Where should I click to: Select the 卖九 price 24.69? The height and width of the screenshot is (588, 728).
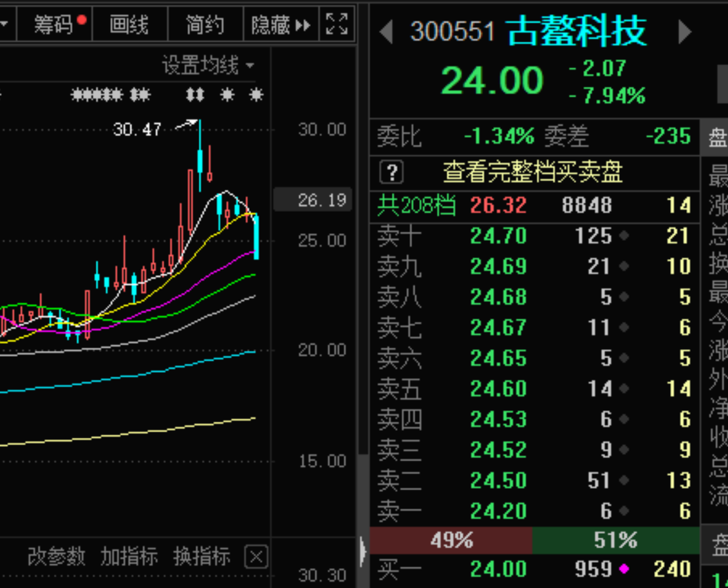[498, 266]
